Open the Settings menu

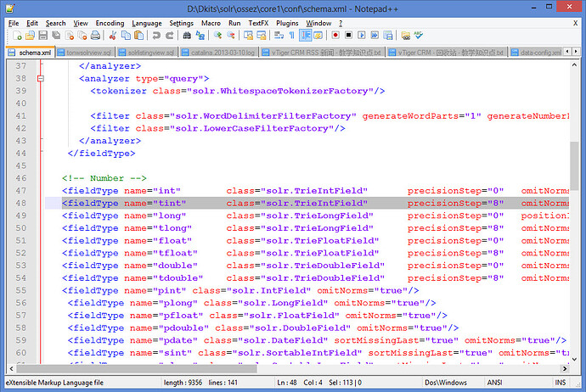pos(181,23)
